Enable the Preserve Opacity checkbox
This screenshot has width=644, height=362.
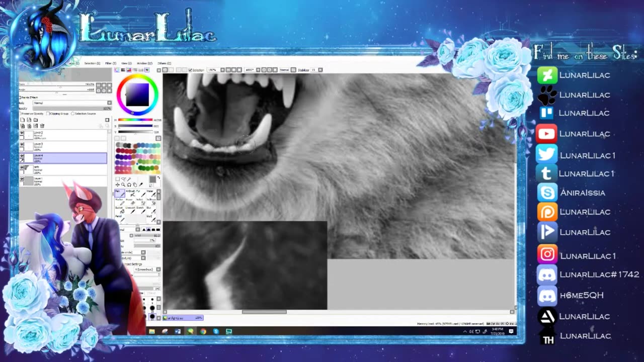(20, 114)
